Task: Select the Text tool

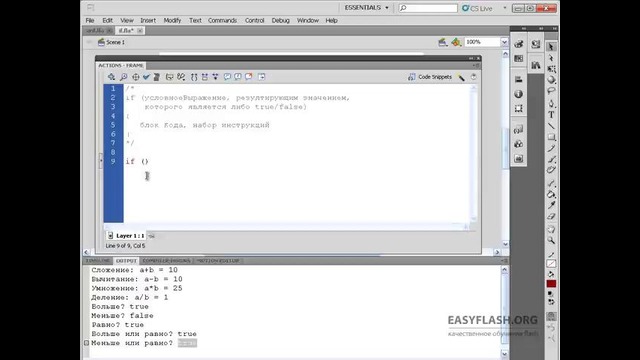Action: point(551,115)
